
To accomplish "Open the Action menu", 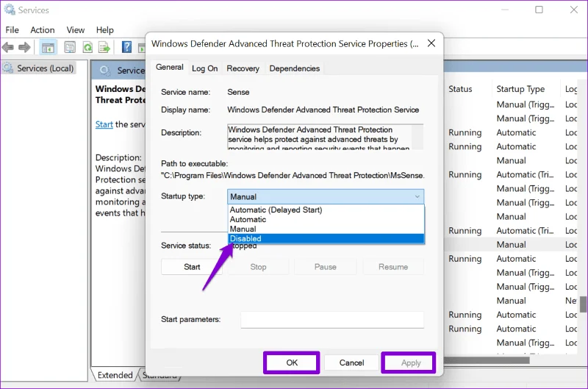I will (x=43, y=30).
